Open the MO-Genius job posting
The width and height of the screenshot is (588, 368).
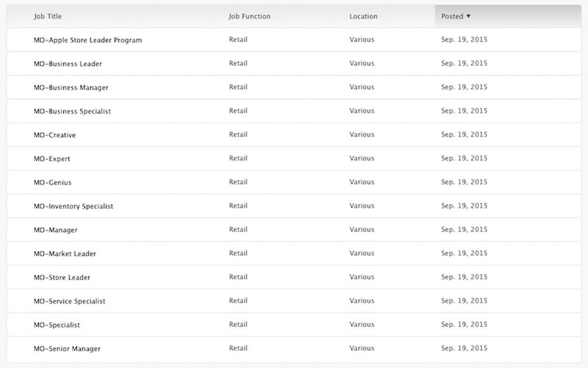[x=53, y=183]
